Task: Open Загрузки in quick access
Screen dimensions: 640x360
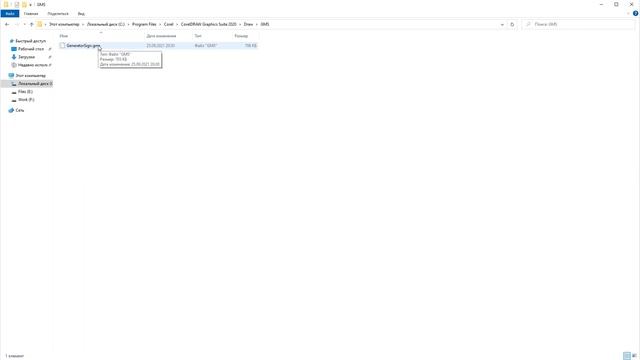Action: click(x=27, y=57)
